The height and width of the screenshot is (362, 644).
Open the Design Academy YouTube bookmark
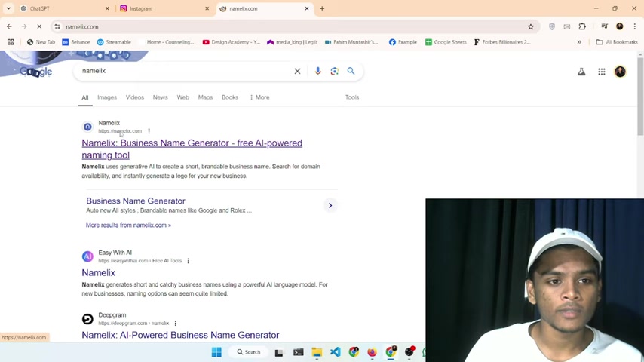[x=232, y=42]
